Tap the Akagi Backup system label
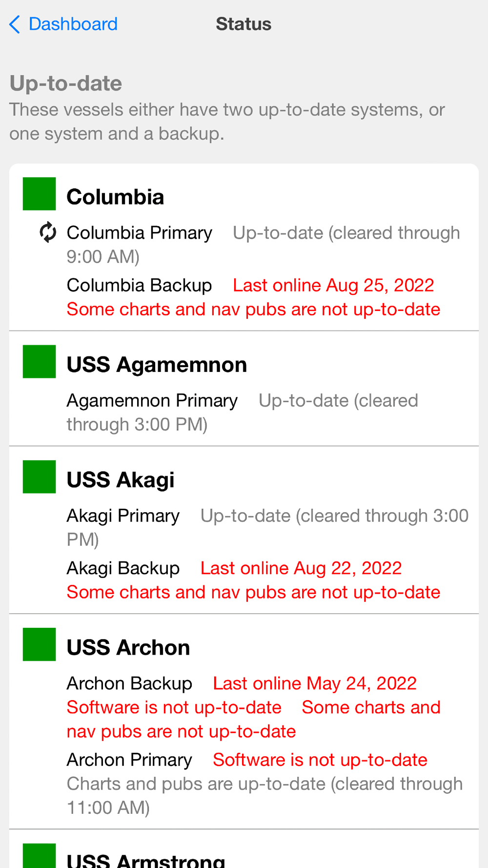488x868 pixels. coord(123,568)
